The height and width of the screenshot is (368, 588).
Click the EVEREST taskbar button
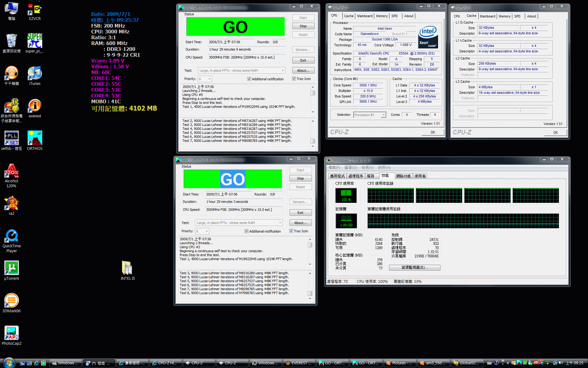pos(299,363)
